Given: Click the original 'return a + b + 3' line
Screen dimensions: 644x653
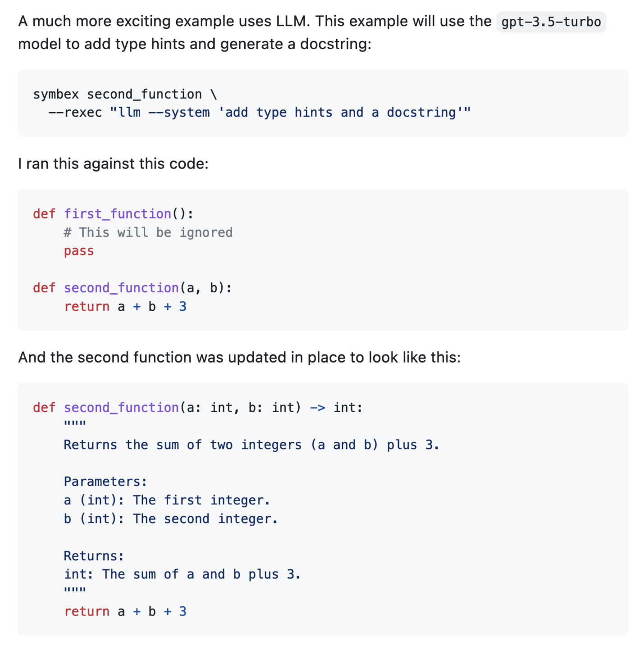Looking at the screenshot, I should (x=125, y=307).
